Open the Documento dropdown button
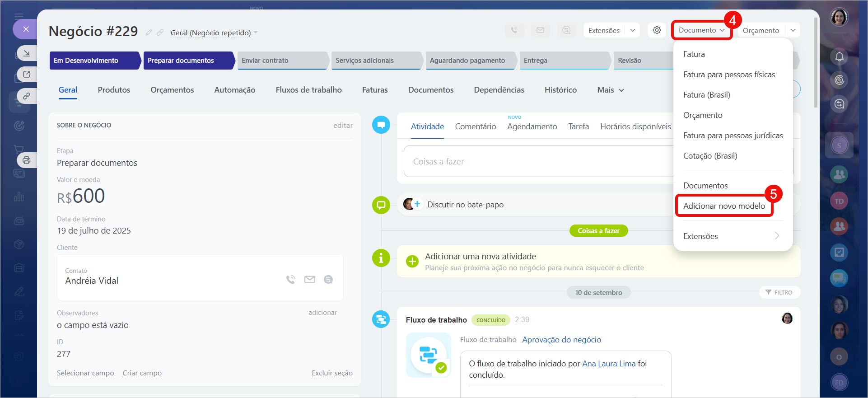Screen dimensions: 868x398 [701, 30]
